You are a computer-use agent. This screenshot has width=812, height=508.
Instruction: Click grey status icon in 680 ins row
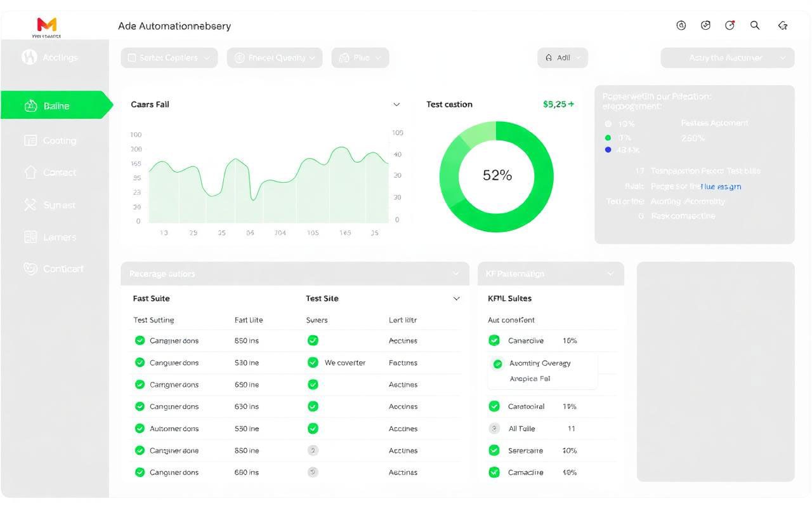[x=313, y=472]
